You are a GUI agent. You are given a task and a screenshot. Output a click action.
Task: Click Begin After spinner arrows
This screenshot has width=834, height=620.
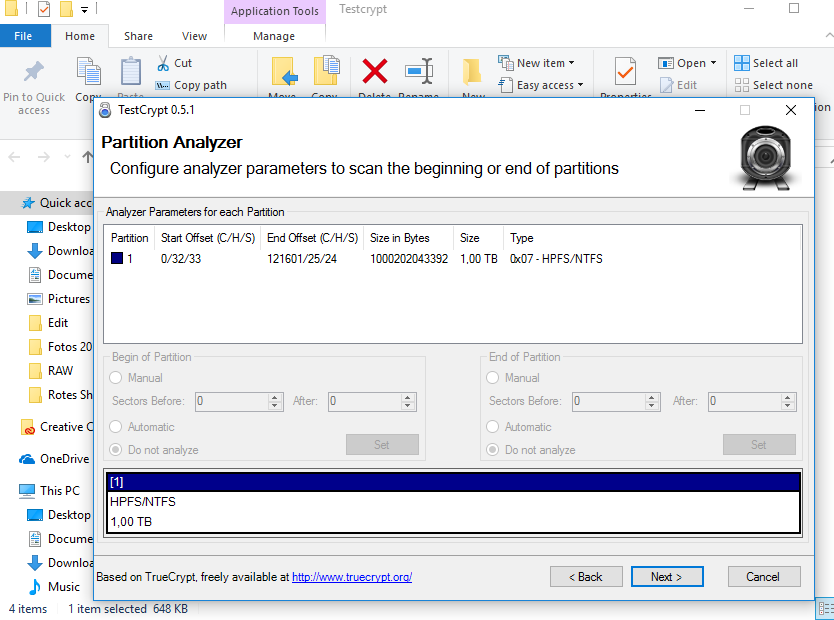tap(407, 401)
